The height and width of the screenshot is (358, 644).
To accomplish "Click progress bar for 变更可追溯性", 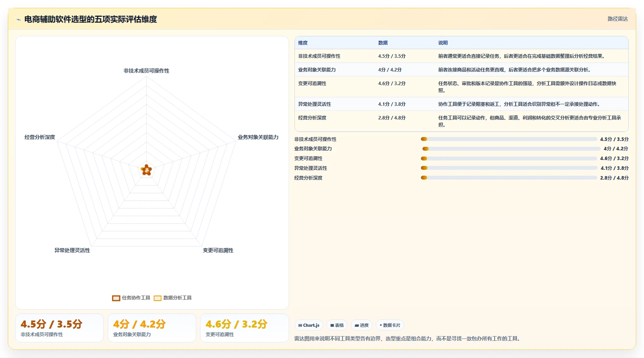I will click(x=509, y=159).
